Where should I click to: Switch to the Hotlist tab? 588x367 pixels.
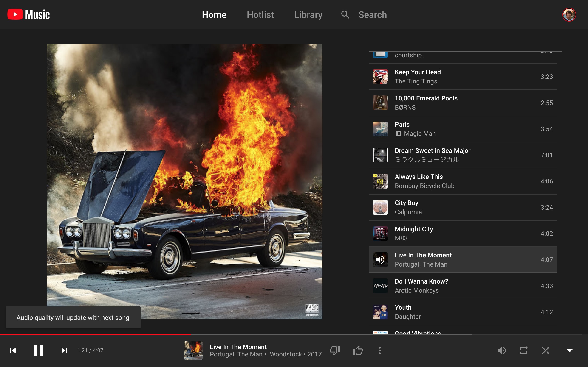pos(260,14)
